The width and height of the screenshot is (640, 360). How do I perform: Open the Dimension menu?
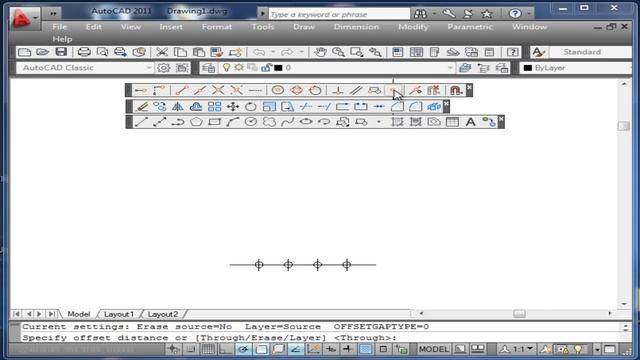(x=356, y=27)
